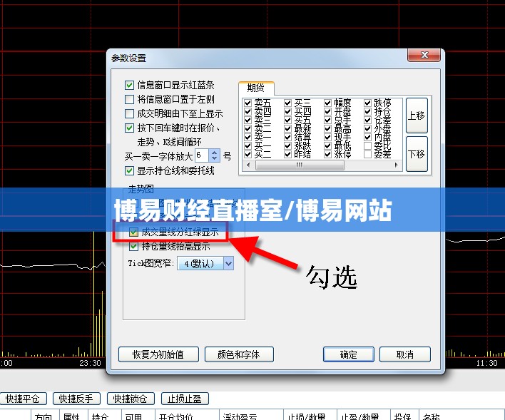Click the 开仓均价 column header

187,416
